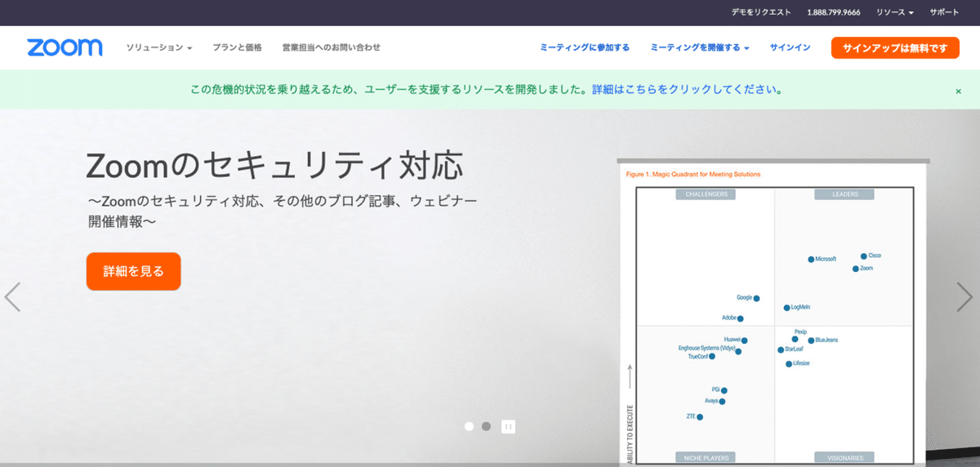Screen dimensions: 980x467
Task: Click サインアップは無料です button
Action: click(x=895, y=48)
